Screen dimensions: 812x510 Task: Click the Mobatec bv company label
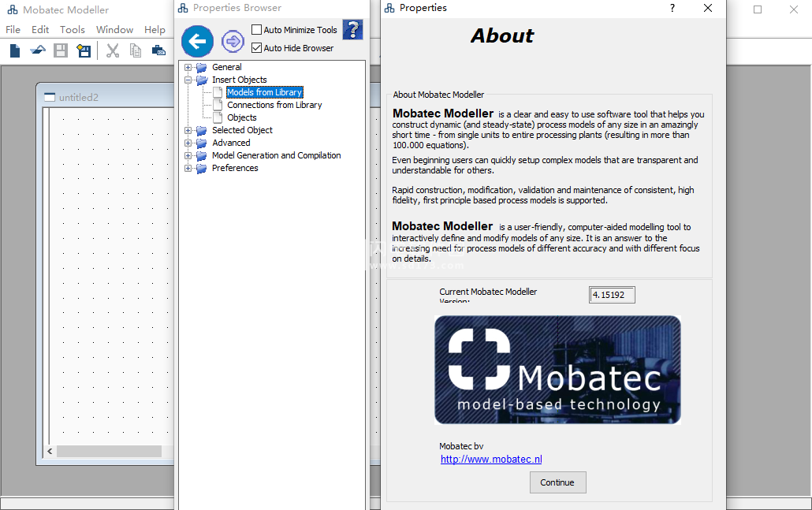point(461,446)
